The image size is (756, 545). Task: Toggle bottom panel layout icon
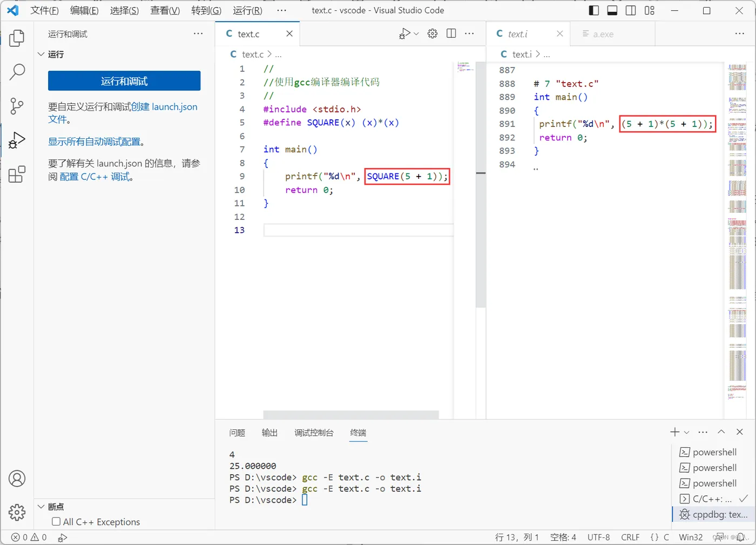pos(612,10)
